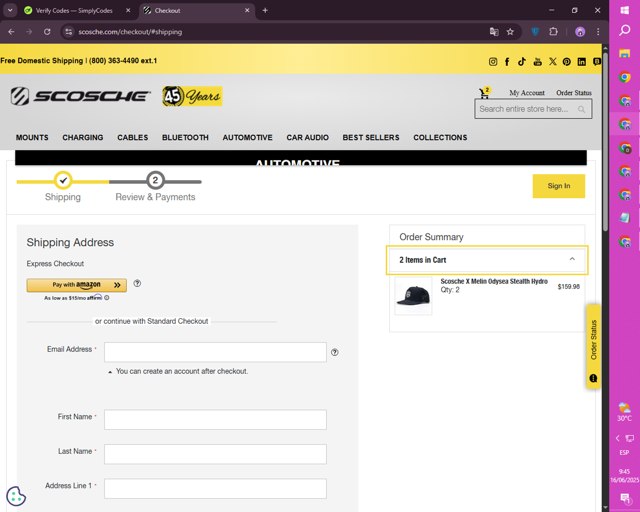Open cookie preferences icon
640x512 pixels.
[16, 496]
